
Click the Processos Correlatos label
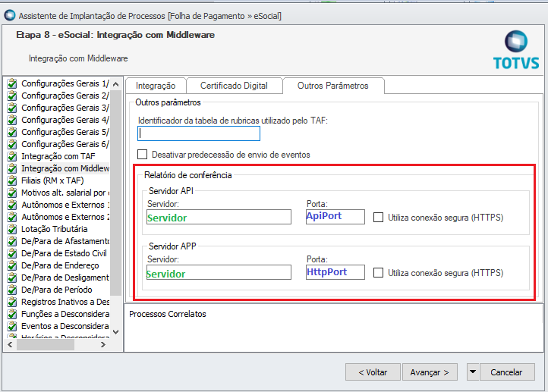pos(168,314)
